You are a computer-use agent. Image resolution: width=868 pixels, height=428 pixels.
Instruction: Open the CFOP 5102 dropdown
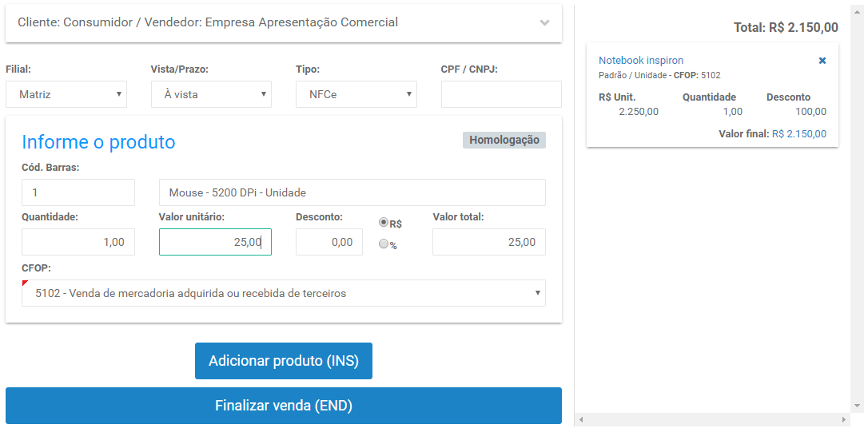[284, 293]
